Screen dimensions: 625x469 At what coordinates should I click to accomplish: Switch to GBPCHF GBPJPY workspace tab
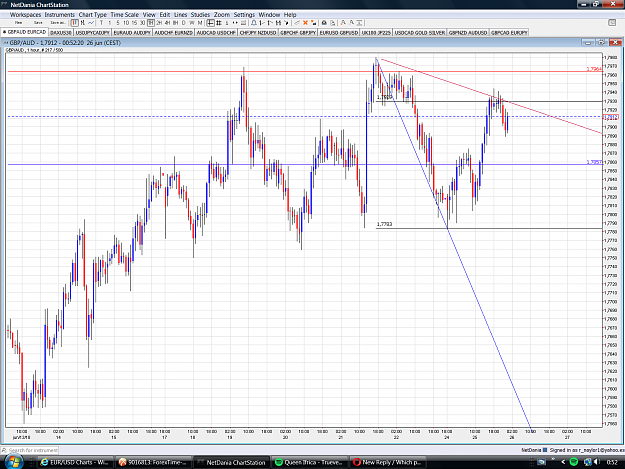(298, 32)
